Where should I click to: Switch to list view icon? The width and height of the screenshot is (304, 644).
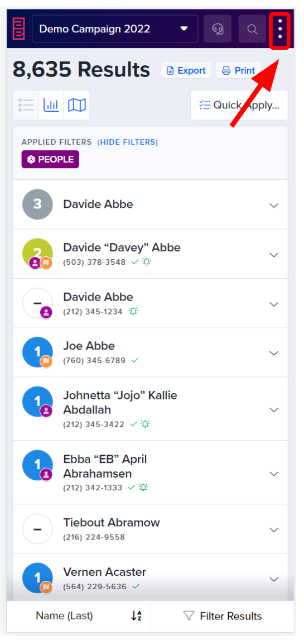click(26, 105)
